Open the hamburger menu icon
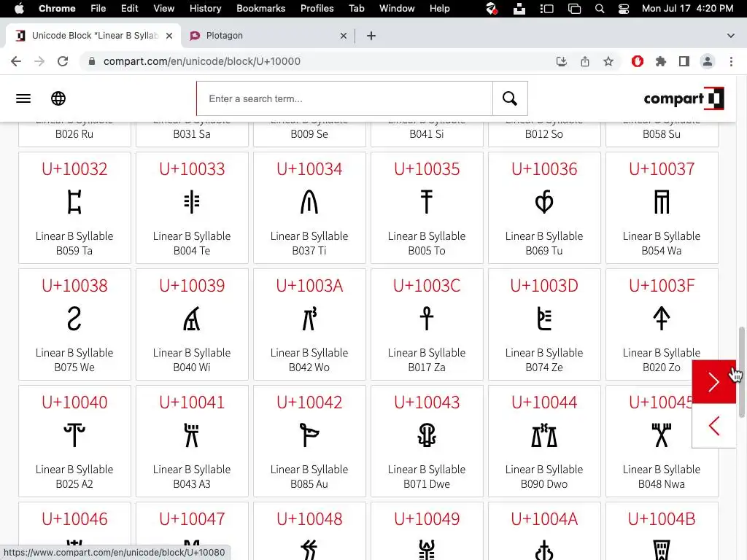 click(x=23, y=98)
